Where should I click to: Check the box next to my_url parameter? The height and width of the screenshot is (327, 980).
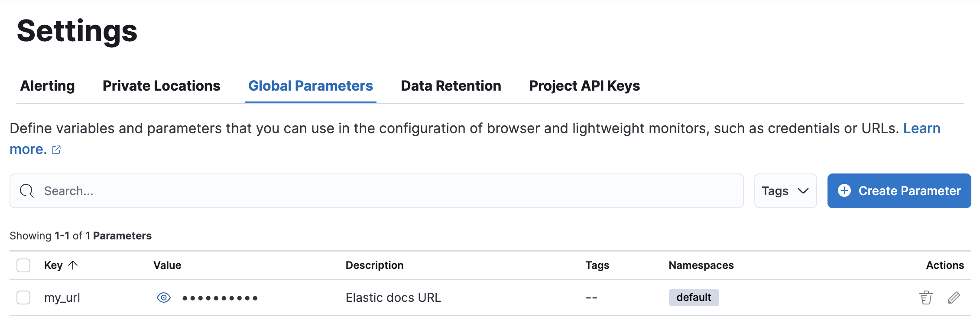tap(23, 298)
